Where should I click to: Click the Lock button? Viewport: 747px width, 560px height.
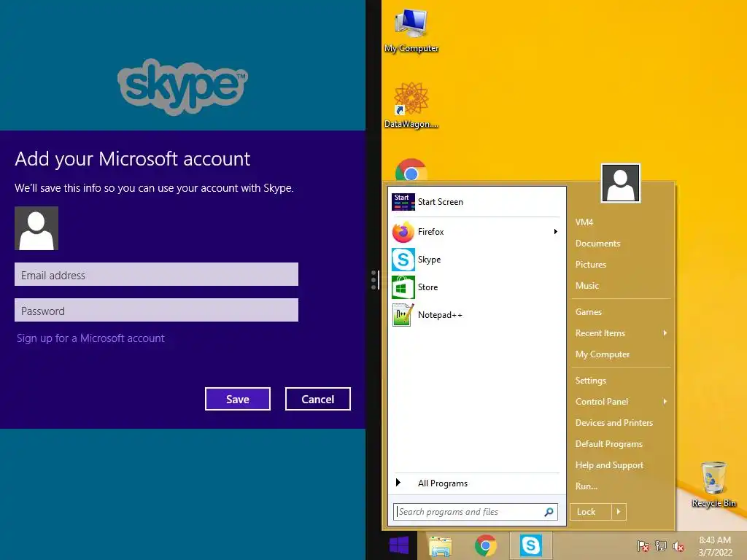tap(591, 512)
